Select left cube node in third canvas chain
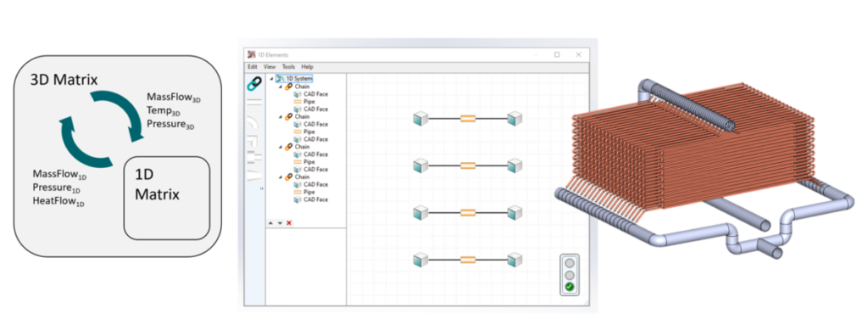 pos(420,212)
